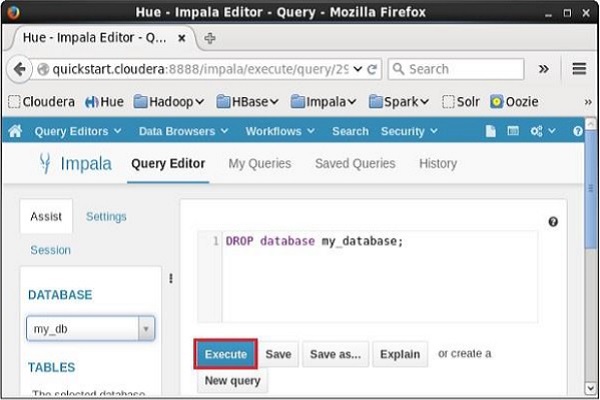Screen dimensions: 600x400
Task: Open the Workflows dropdown menu
Action: coord(280,131)
